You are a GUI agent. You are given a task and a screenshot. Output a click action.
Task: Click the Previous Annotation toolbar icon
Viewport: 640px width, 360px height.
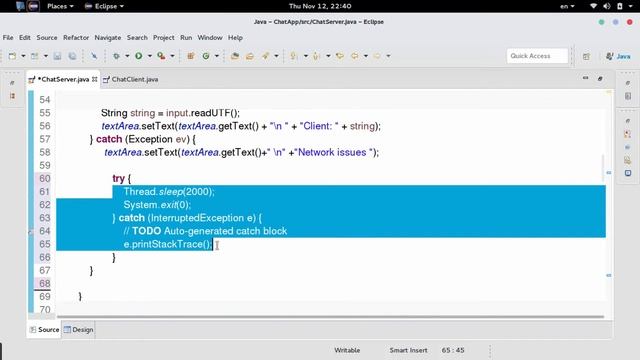click(316, 56)
